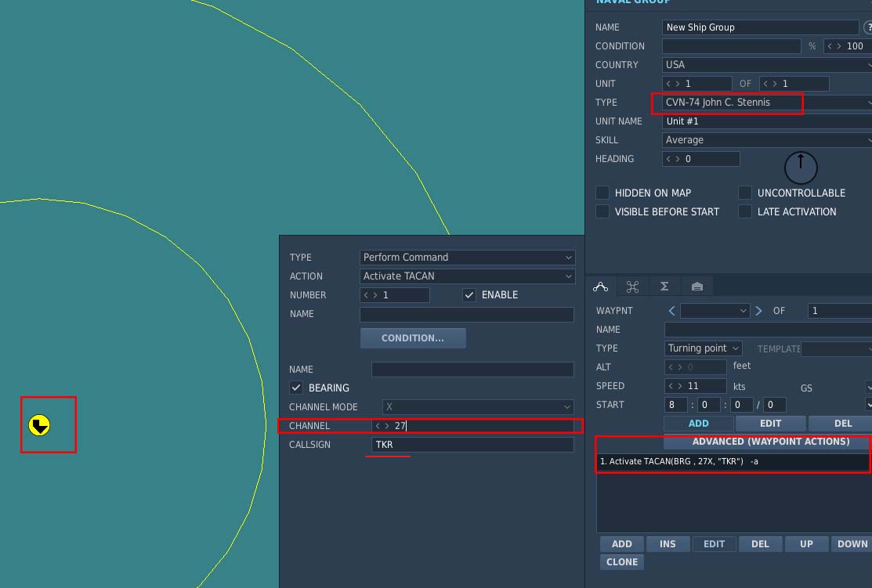The width and height of the screenshot is (872, 588).
Task: Click the CALLSIGN field containing TKR
Action: (472, 445)
